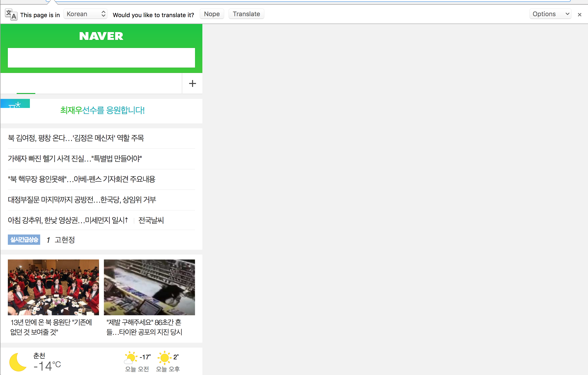
Task: Click the blue-green banner badge icon
Action: [15, 104]
